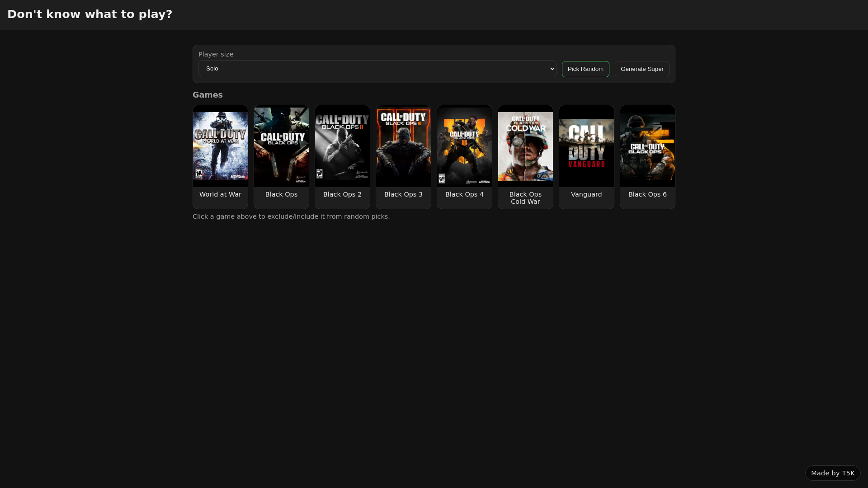868x488 pixels.
Task: Click the Generate Super button
Action: [642, 69]
